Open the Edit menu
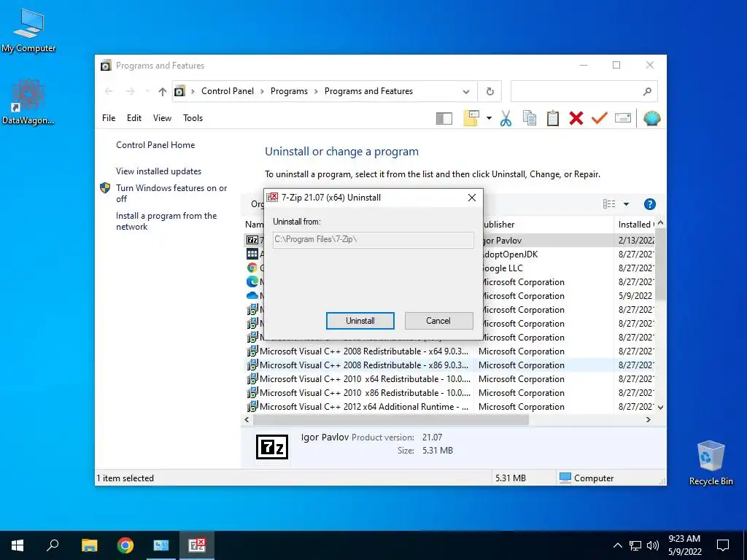The width and height of the screenshot is (747, 560). [134, 118]
